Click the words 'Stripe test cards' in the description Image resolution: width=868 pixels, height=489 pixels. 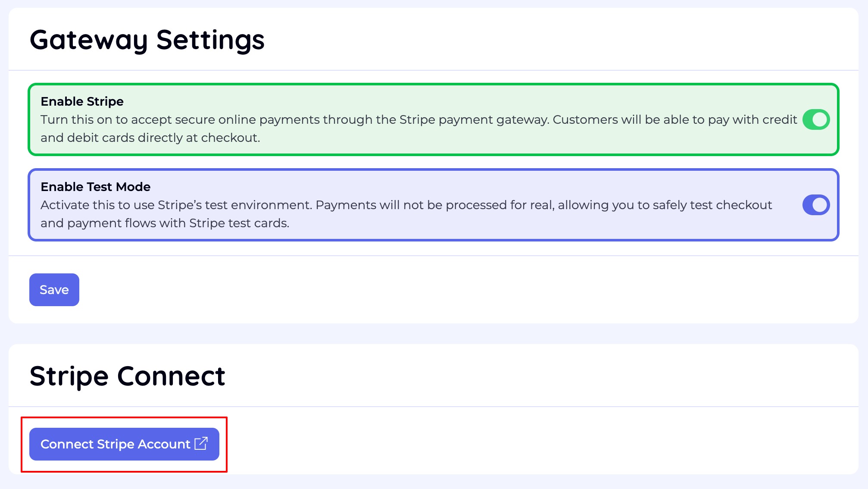pyautogui.click(x=238, y=223)
